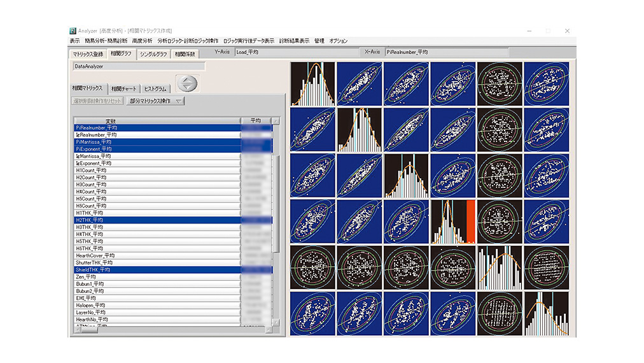Open the オプション menu
The image size is (644, 363).
tap(338, 41)
